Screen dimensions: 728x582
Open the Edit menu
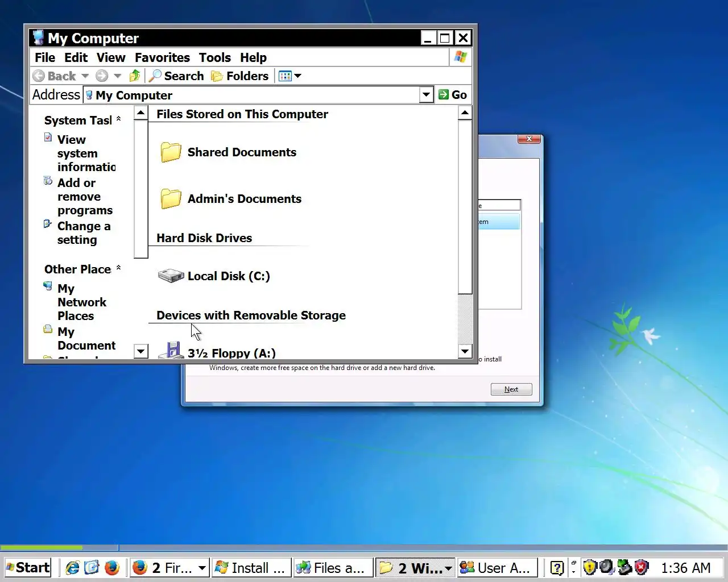76,57
